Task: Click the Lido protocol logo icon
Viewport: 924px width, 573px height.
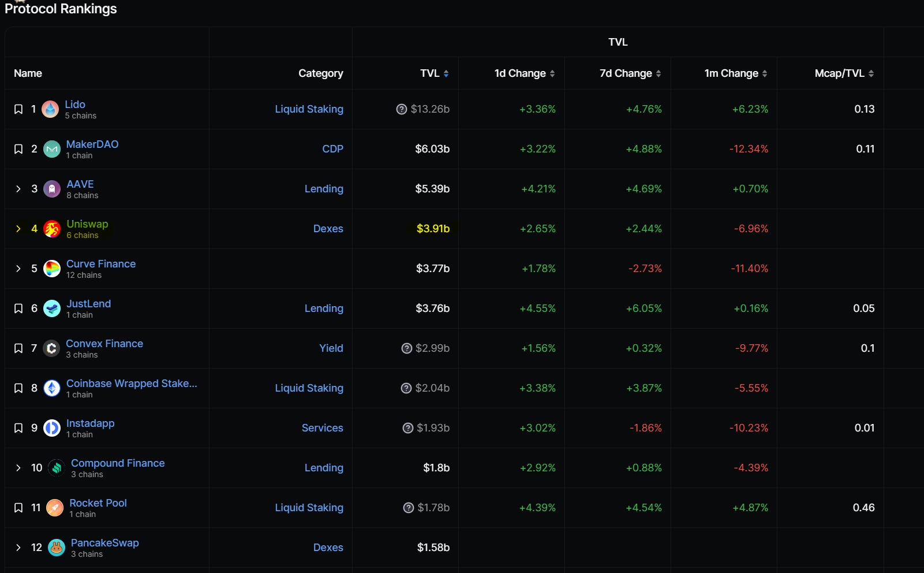Action: click(50, 109)
